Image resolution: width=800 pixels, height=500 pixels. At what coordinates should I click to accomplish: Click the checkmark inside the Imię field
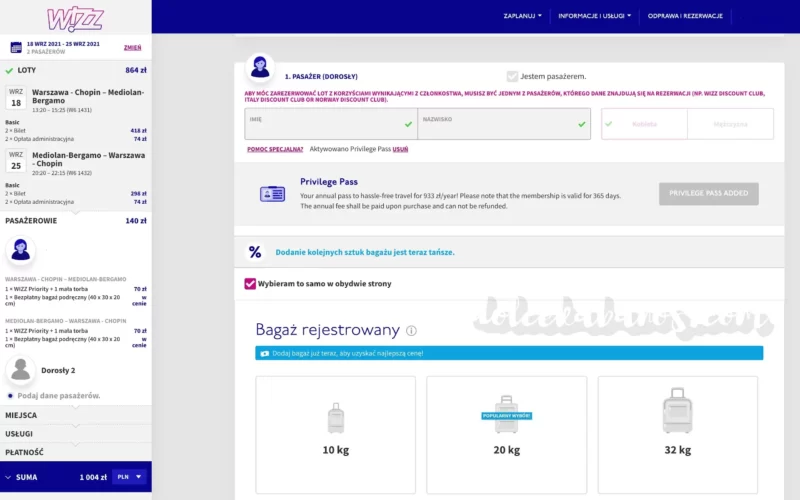pyautogui.click(x=408, y=124)
